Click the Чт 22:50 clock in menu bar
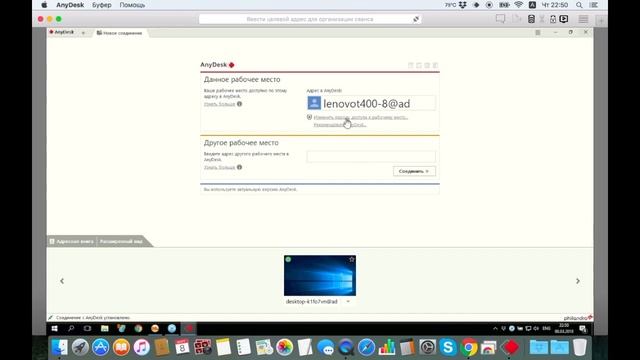 [554, 5]
